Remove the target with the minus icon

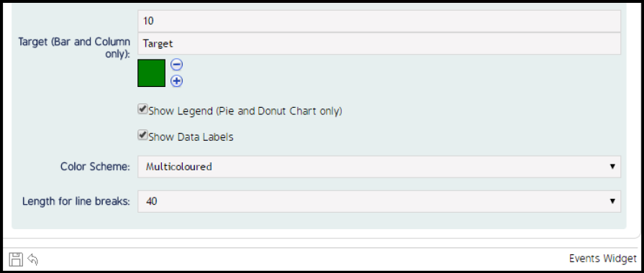[176, 65]
